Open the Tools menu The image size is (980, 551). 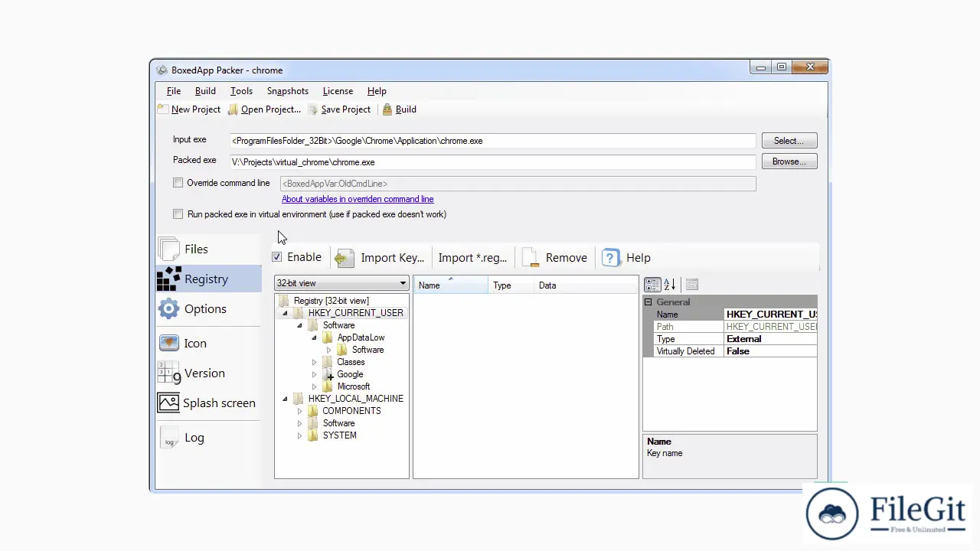[x=241, y=91]
